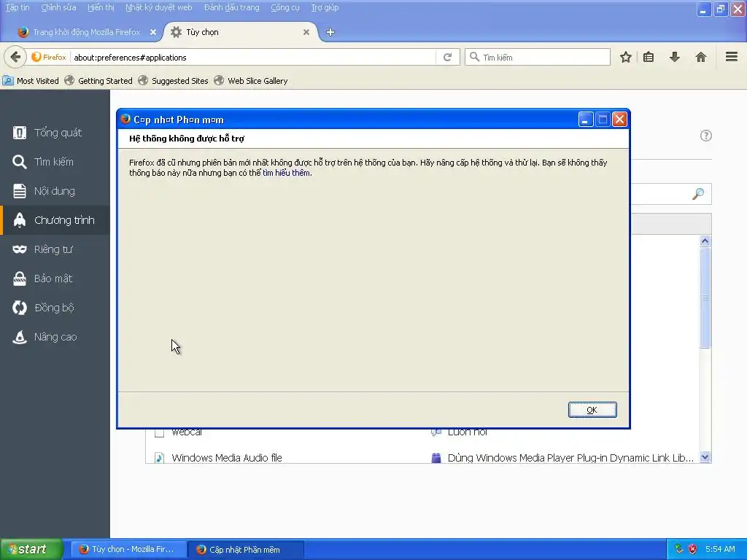The height and width of the screenshot is (560, 747).
Task: Open the hamburger menu
Action: [x=732, y=57]
